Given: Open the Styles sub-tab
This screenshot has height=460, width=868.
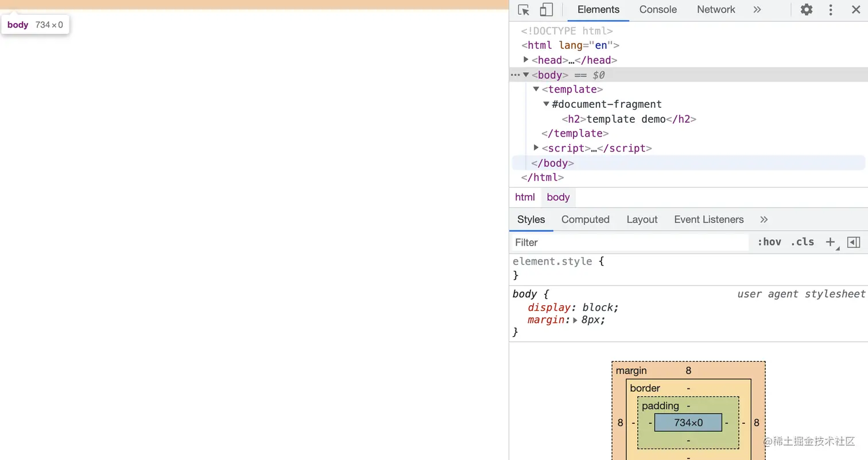Looking at the screenshot, I should point(531,220).
